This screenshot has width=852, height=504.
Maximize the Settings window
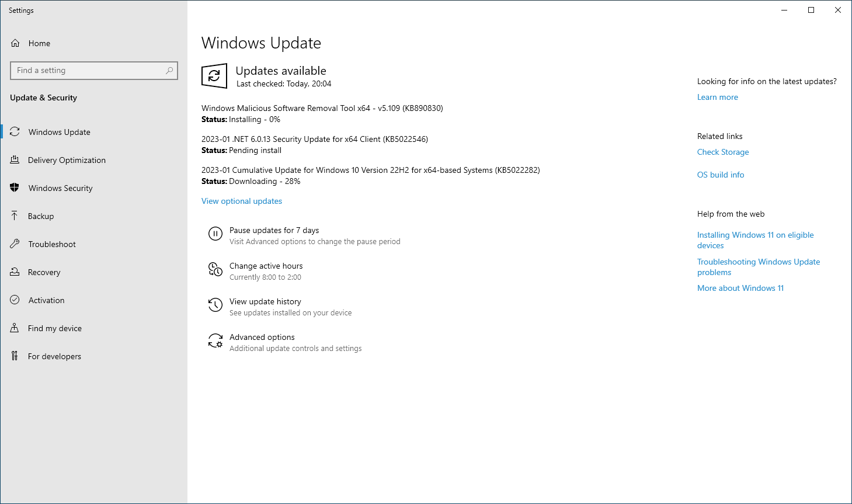(x=811, y=10)
